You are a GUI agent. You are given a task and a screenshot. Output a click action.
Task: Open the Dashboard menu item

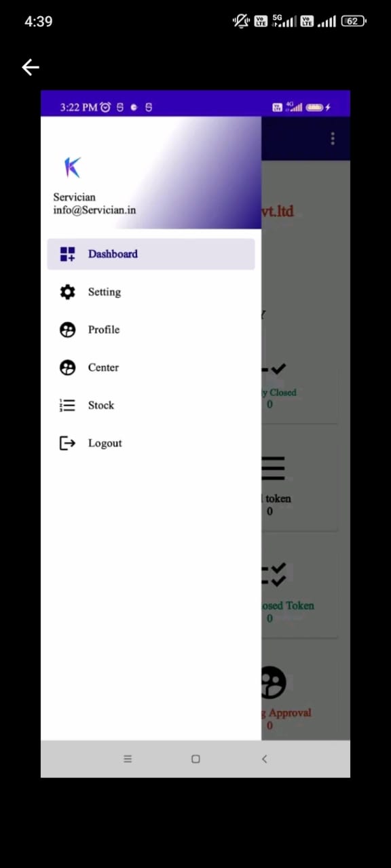(151, 254)
